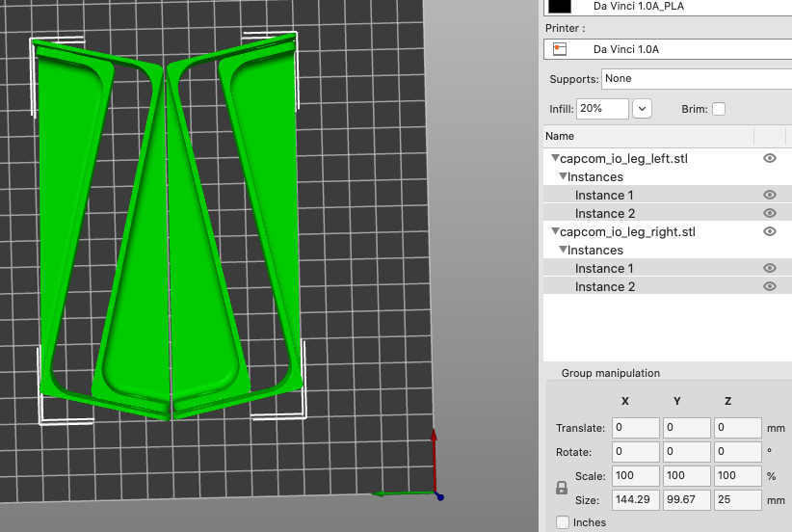Open the Da Vinci 1.0A_PLA filament dropdown

point(668,7)
